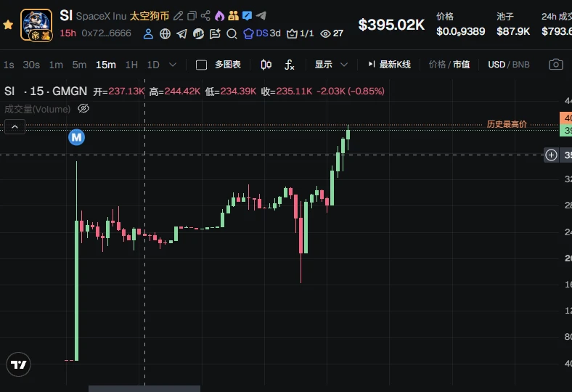572x392 pixels.
Task: Click the chart horizontal scrollbar
Action: (144, 388)
